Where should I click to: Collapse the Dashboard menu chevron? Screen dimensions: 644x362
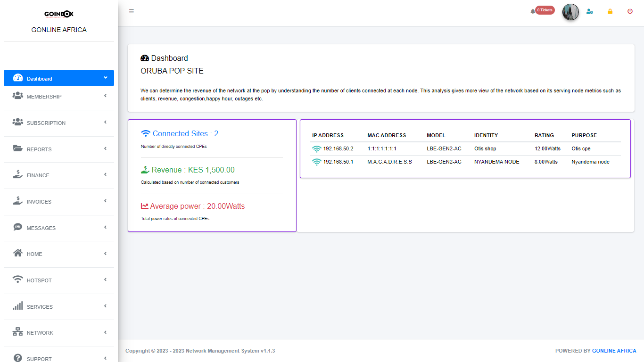tap(105, 78)
